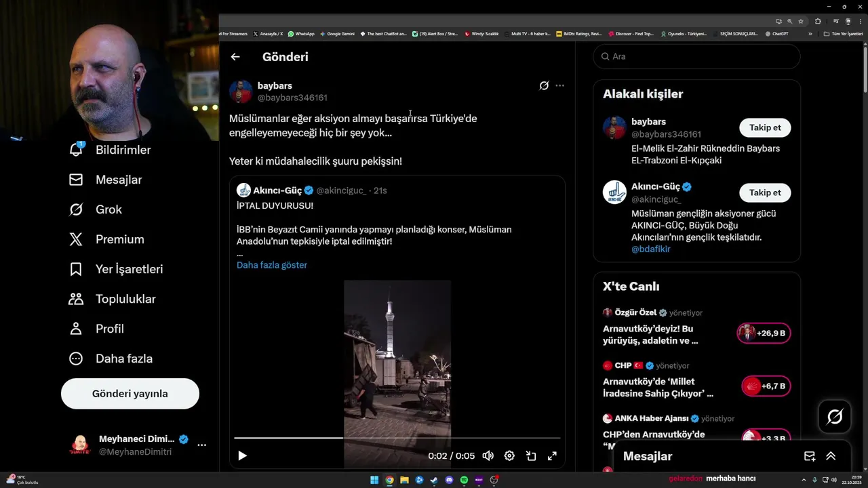Screen dimensions: 868x488
Task: Open weather widget in taskbar
Action: pyautogui.click(x=22, y=480)
